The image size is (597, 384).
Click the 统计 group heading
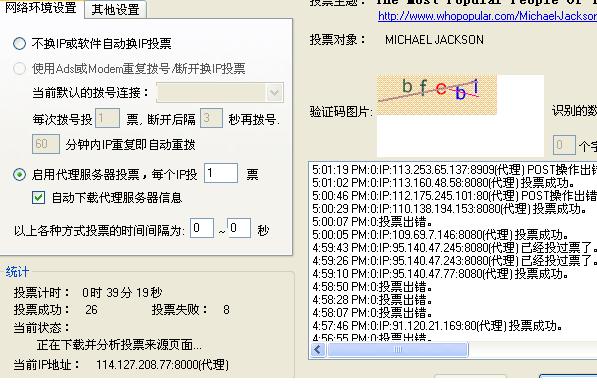17,272
